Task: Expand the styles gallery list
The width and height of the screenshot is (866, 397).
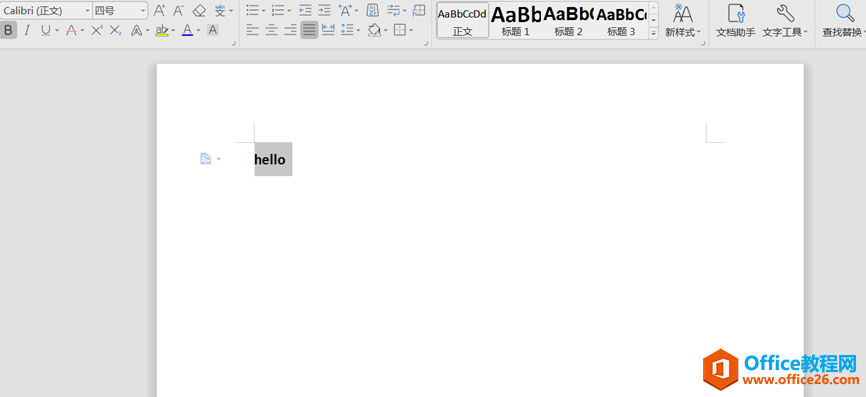Action: point(654,33)
